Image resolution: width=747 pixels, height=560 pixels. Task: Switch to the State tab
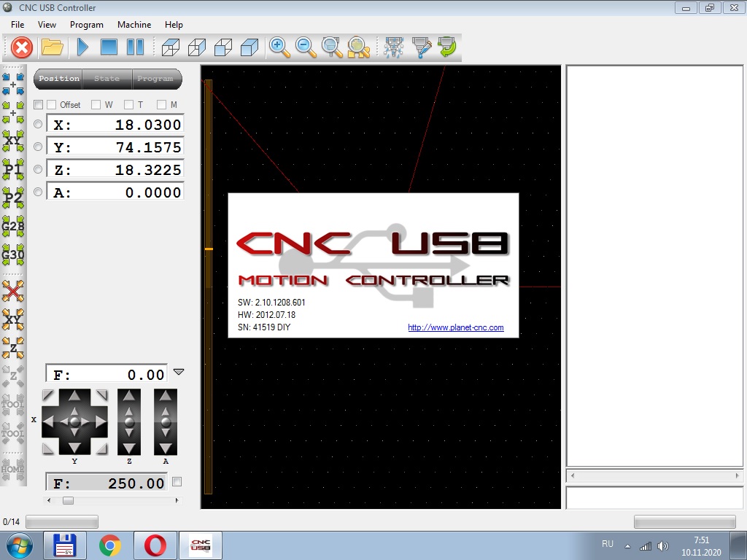pyautogui.click(x=107, y=79)
